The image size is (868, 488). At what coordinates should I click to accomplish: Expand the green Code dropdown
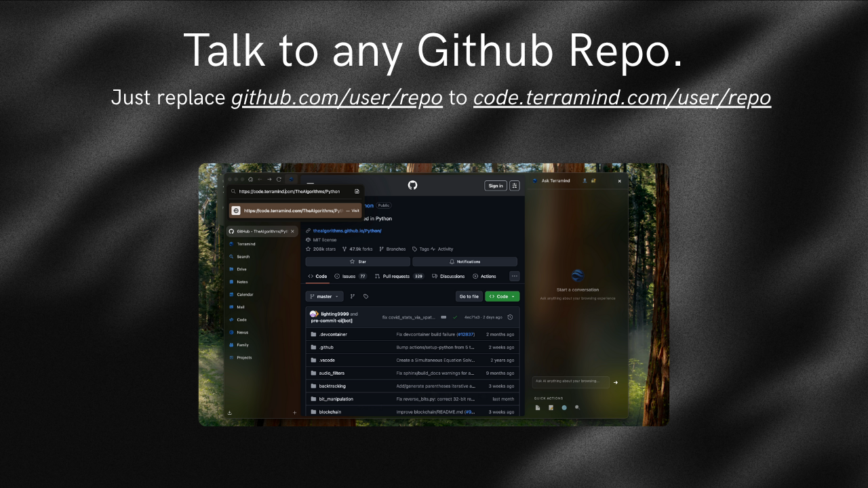(x=502, y=296)
